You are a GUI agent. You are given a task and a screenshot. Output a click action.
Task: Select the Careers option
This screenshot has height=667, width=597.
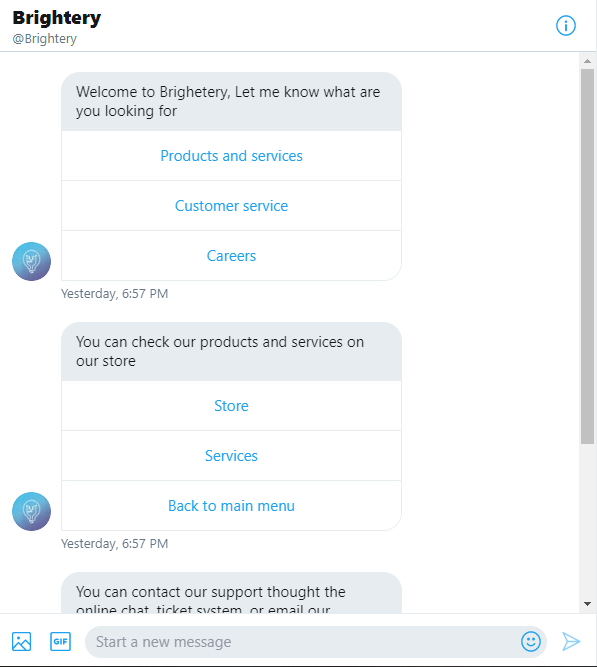click(231, 256)
